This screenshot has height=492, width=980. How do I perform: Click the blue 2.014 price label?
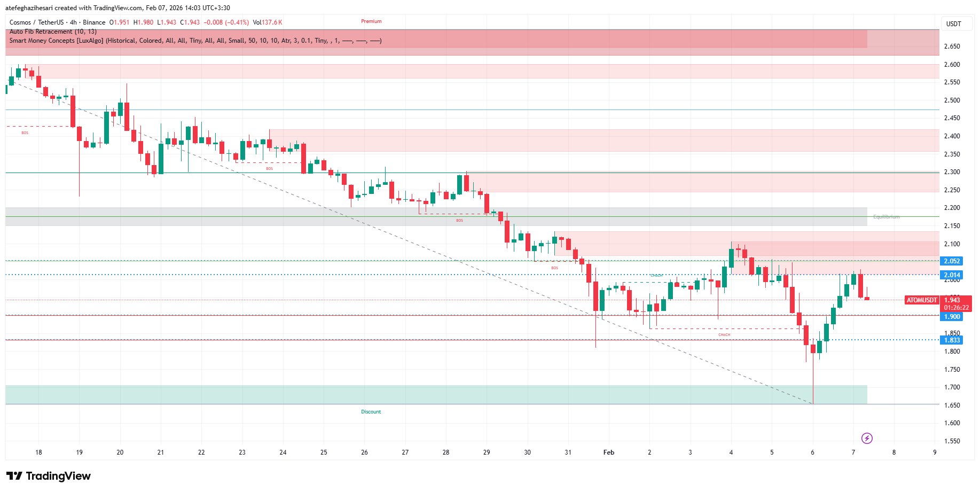click(x=952, y=275)
